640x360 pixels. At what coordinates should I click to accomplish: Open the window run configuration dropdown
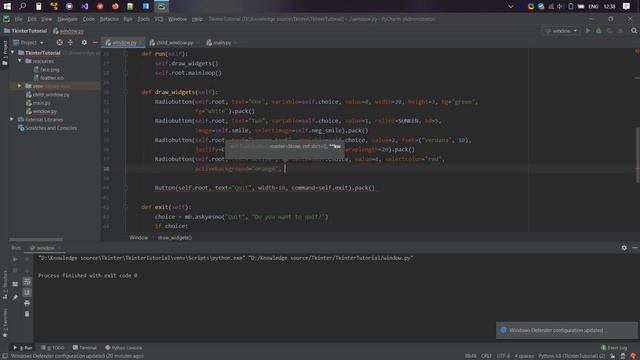click(562, 31)
